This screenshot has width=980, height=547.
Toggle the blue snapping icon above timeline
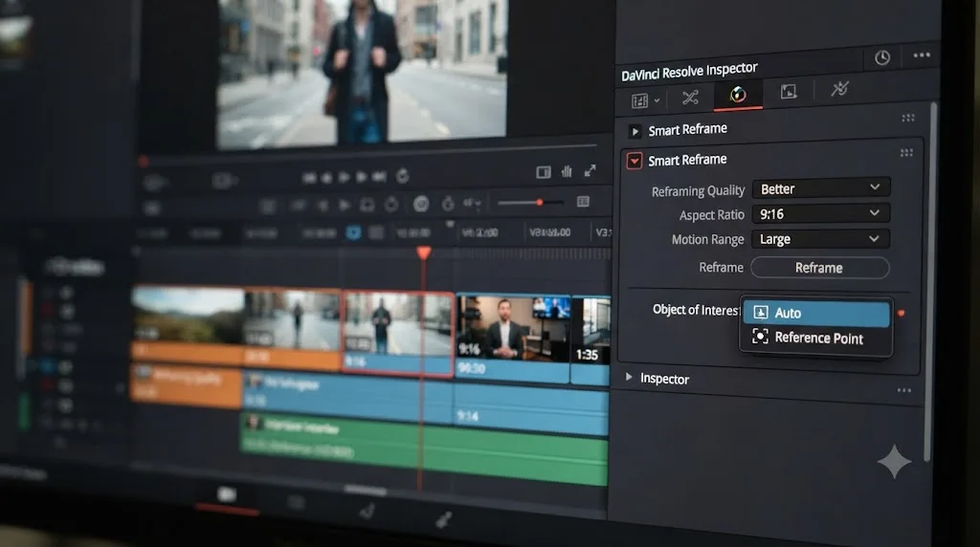click(353, 233)
